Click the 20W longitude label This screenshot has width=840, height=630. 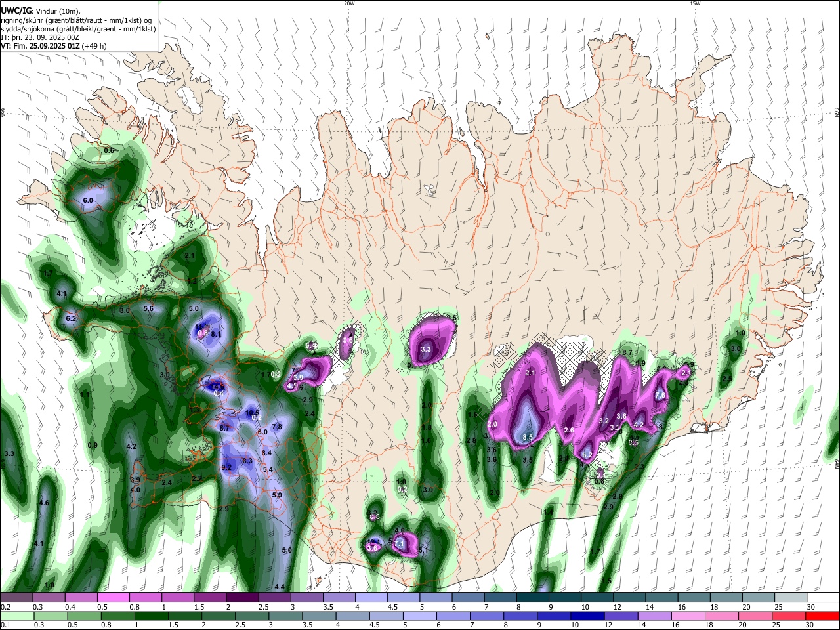pos(349,3)
